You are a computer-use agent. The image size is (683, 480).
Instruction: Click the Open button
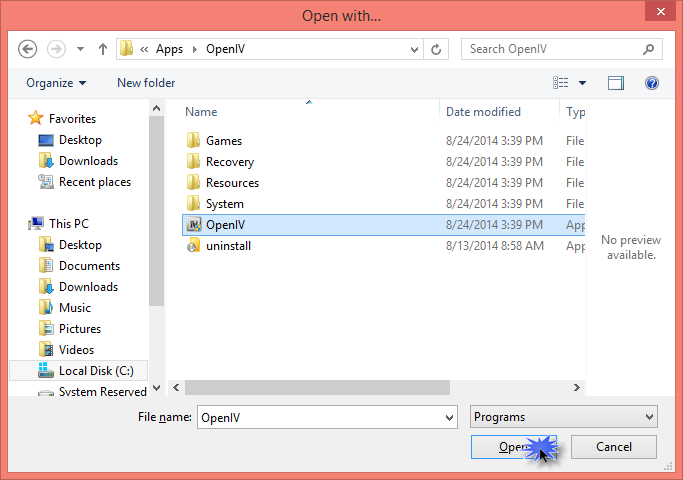[514, 446]
